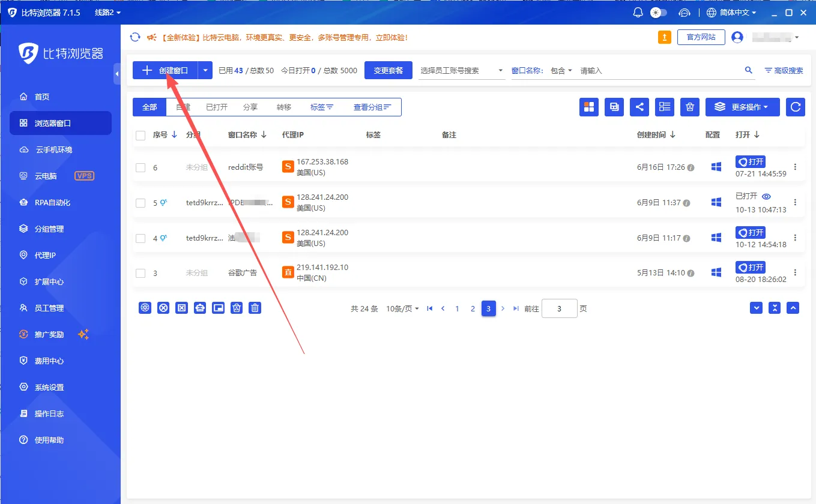816x504 pixels.
Task: Collapse the left sidebar with the arrow handle
Action: tap(117, 74)
